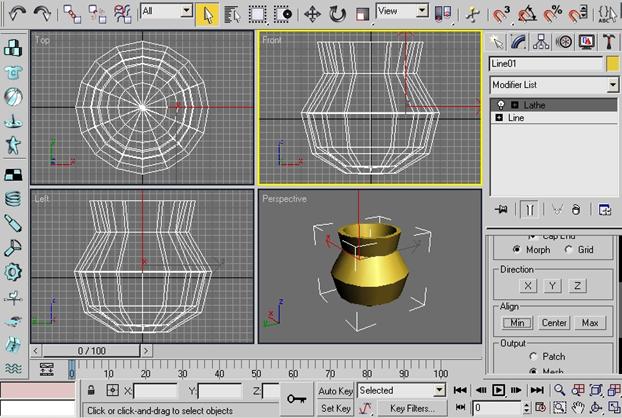Image resolution: width=622 pixels, height=418 pixels.
Task: Activate the Select and Rotate tool
Action: click(x=338, y=14)
